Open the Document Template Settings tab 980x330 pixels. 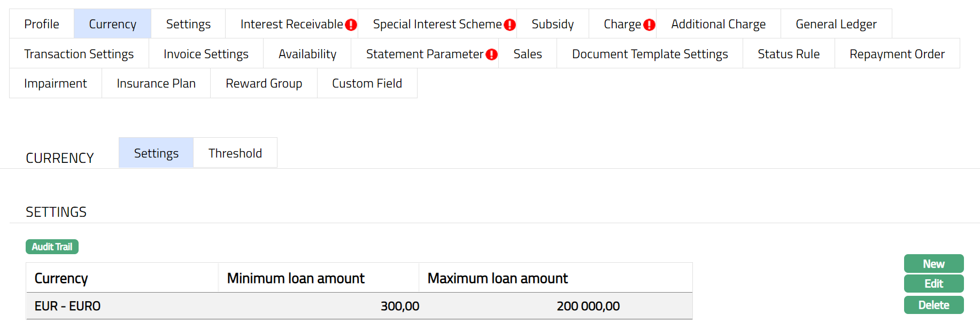650,54
